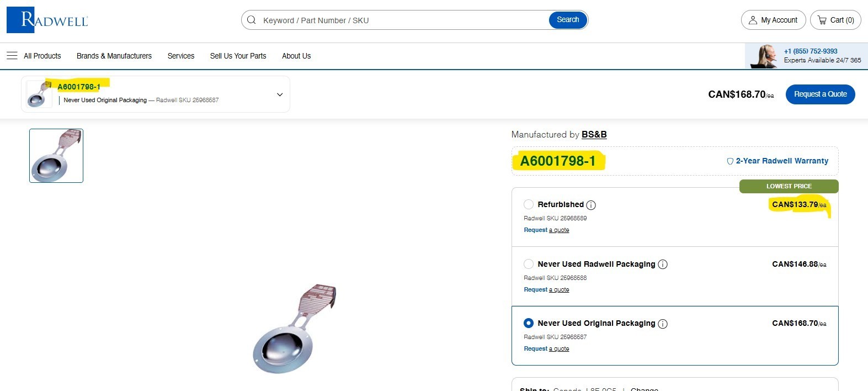Open the Services menu
Screen dimensions: 868x391
181,56
